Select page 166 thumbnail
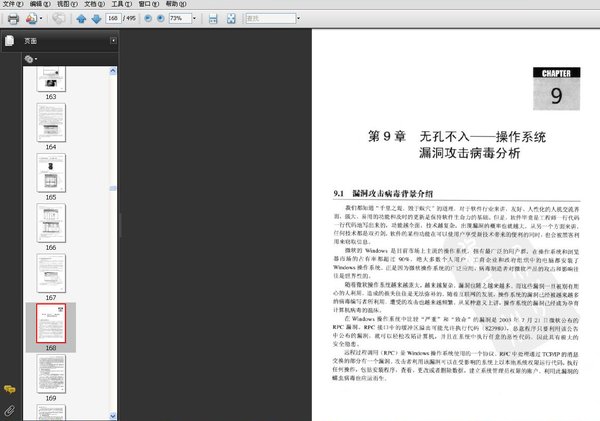Viewport: 600px width, 421px height. tap(51, 223)
